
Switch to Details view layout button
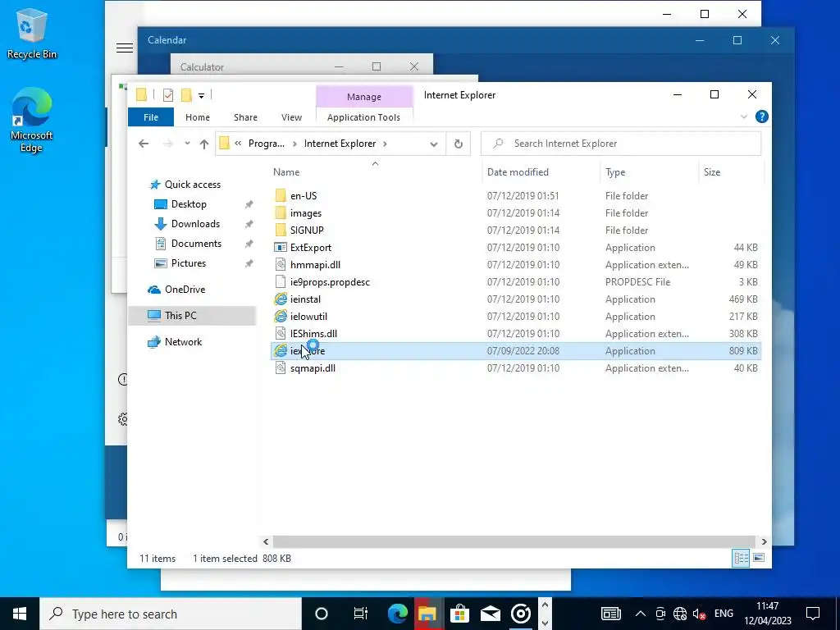point(741,558)
